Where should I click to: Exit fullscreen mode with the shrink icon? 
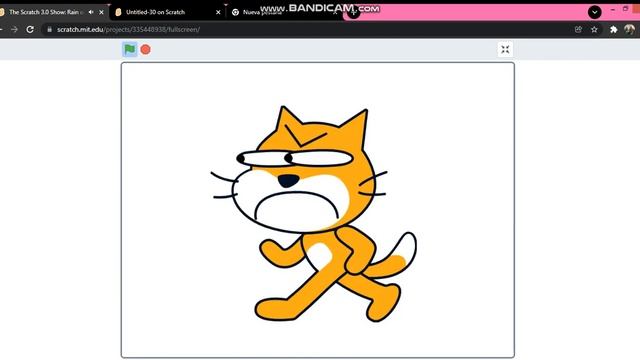(505, 49)
